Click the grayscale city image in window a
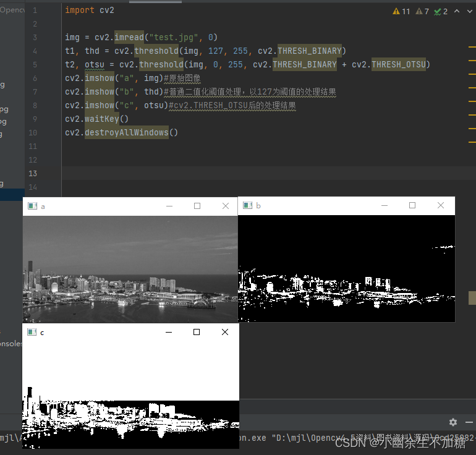Screen dimensions: 476x455 (x=130, y=269)
